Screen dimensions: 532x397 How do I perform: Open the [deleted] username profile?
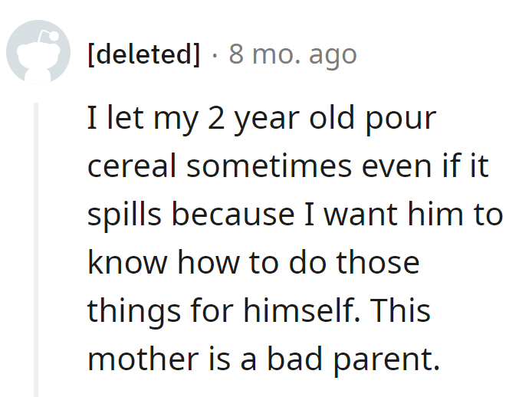point(144,54)
